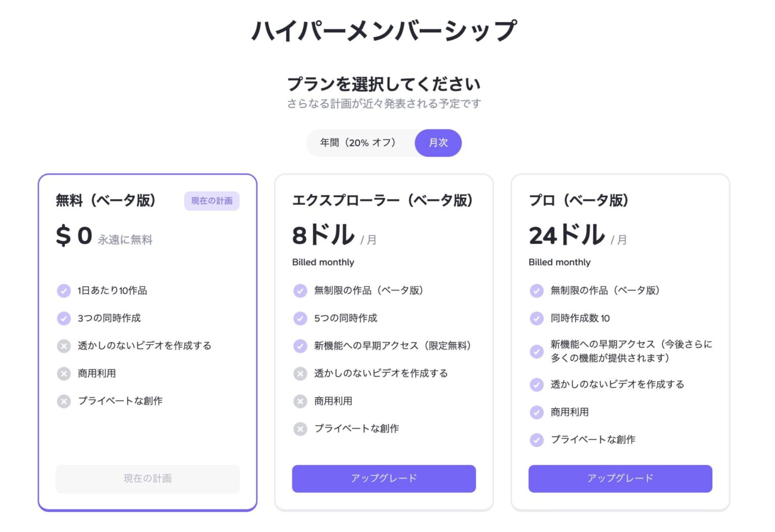
Task: Click the checkmark icon beside 同時作成数 10
Action: [536, 318]
